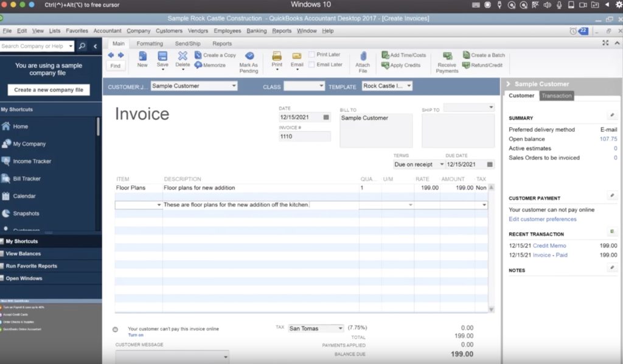Open the TEMPLATE dropdown
Viewport: 623px width, 364px height.
[x=409, y=86]
